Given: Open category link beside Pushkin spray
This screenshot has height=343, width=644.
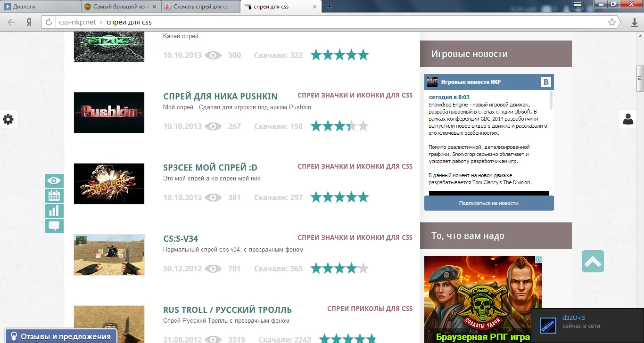Looking at the screenshot, I should point(355,95).
